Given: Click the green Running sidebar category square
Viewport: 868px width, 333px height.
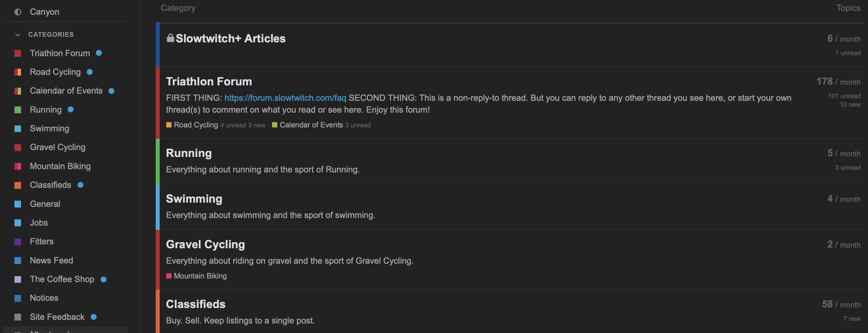Looking at the screenshot, I should click(x=18, y=110).
